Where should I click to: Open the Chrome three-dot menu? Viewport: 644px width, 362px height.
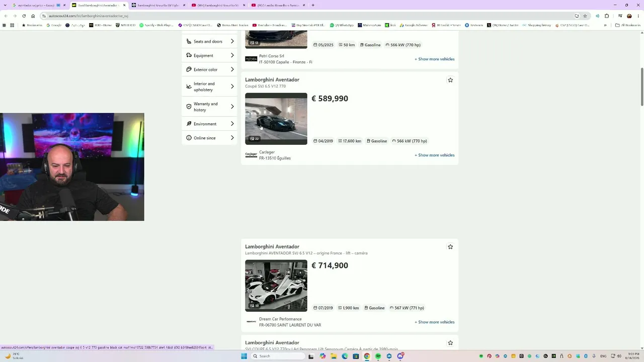click(x=639, y=16)
